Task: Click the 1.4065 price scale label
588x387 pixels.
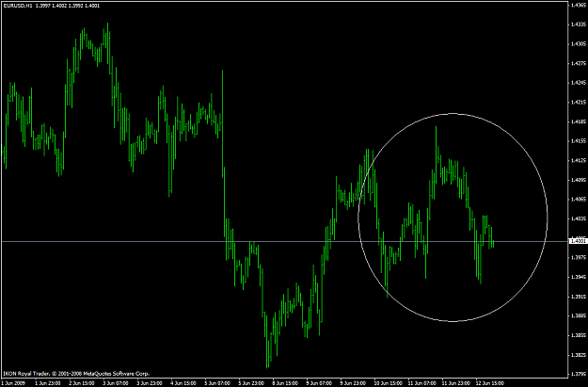Action: pos(579,200)
